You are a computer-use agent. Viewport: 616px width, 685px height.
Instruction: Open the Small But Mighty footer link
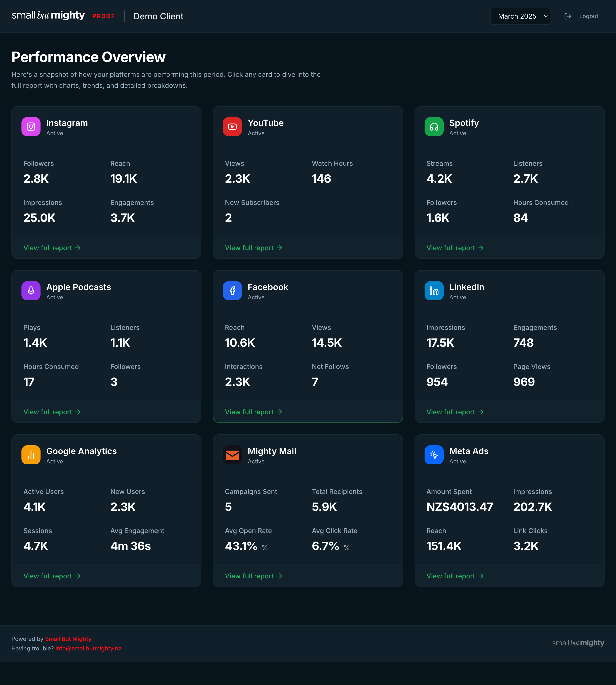point(68,639)
